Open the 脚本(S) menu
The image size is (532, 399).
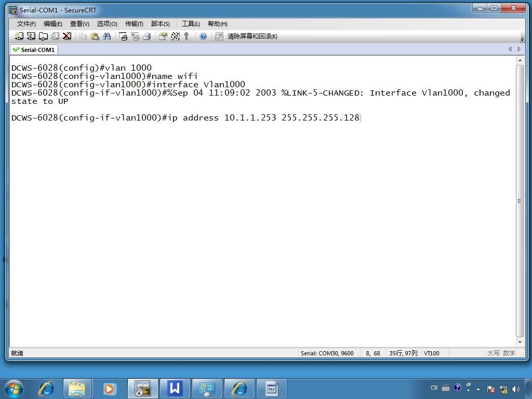160,24
